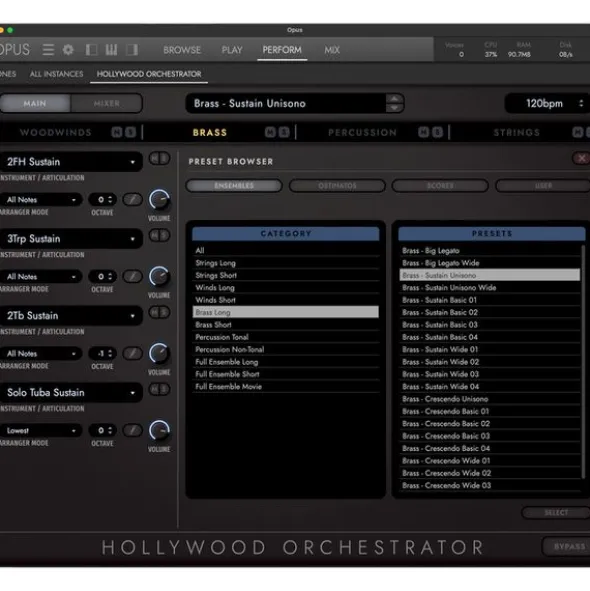Select the Ensembles preset filter
The width and height of the screenshot is (590, 591).
234,185
